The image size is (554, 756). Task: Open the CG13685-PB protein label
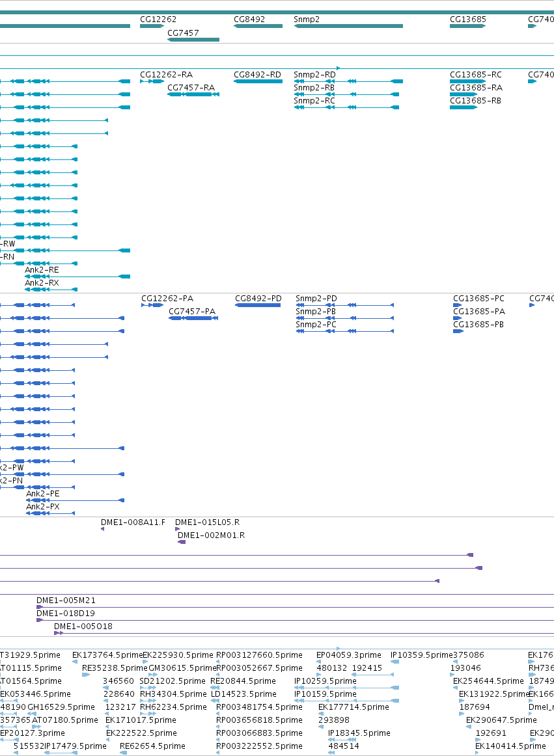point(478,325)
